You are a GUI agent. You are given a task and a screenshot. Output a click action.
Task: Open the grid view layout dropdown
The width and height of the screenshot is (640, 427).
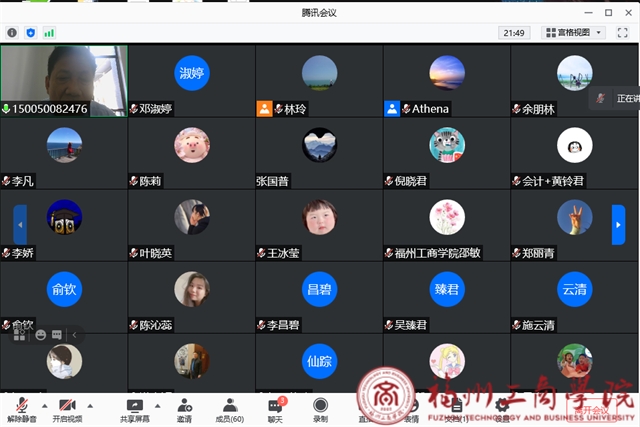[573, 33]
